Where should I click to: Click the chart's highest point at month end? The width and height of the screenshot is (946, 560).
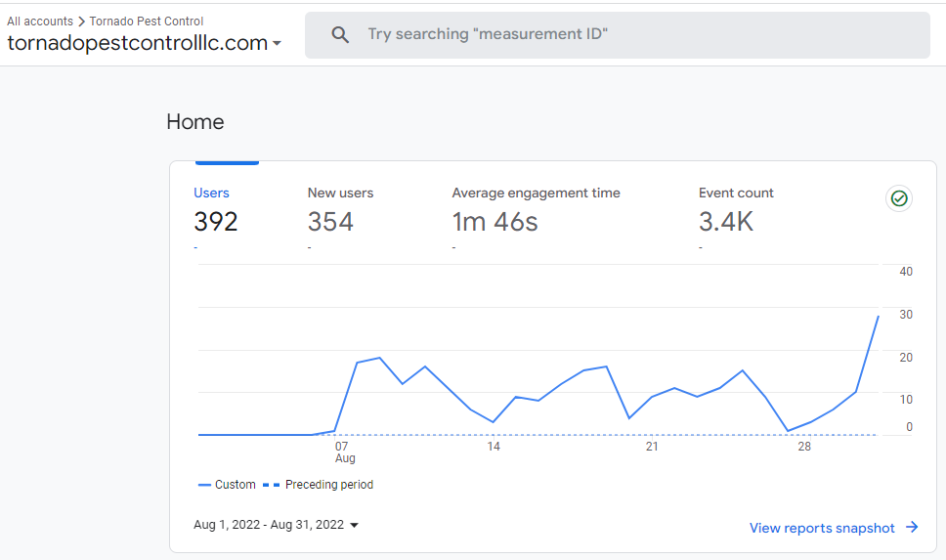(878, 316)
